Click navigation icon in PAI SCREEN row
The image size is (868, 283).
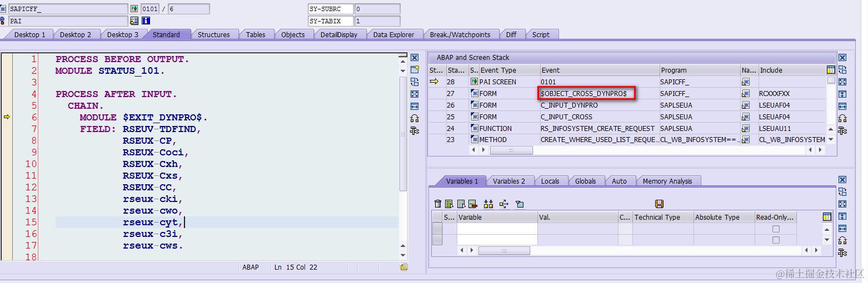745,82
